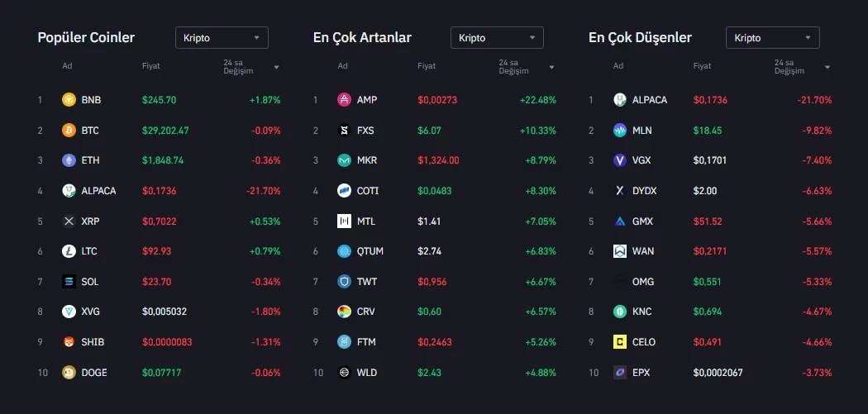Click the DOGE coin icon
The image size is (868, 414).
pyautogui.click(x=69, y=372)
